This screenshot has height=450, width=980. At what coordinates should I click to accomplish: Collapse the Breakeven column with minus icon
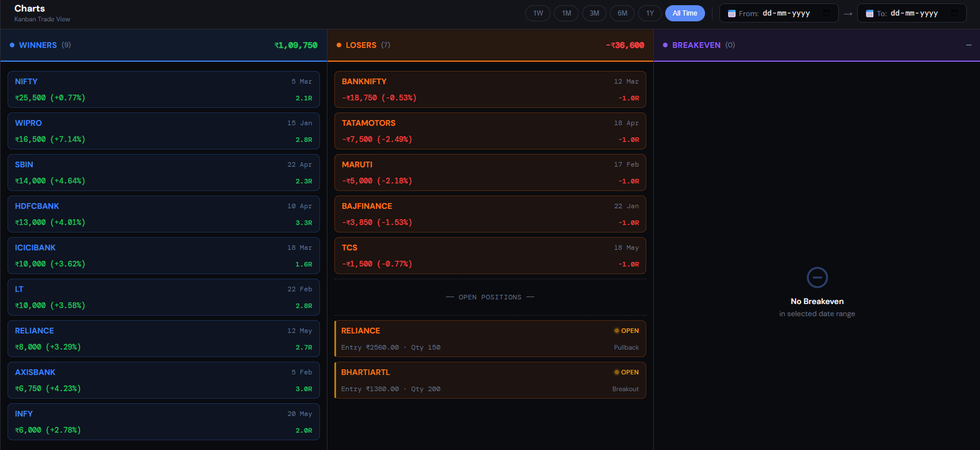pyautogui.click(x=968, y=45)
